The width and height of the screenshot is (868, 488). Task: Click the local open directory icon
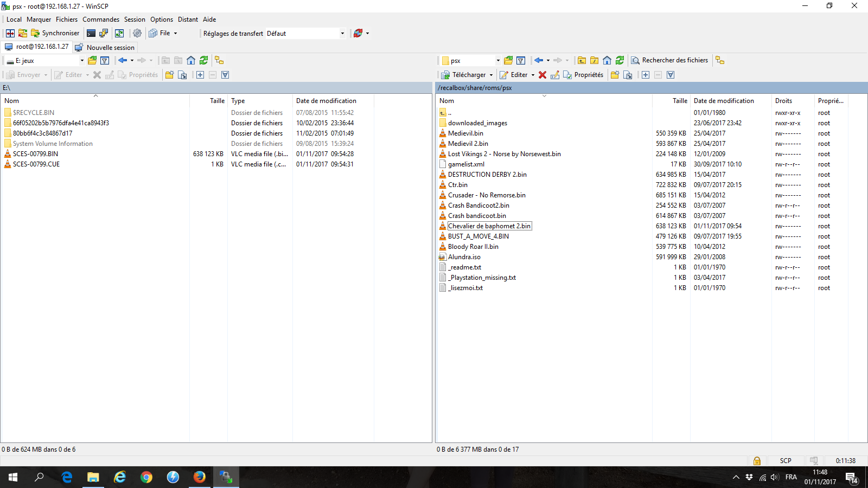[92, 60]
